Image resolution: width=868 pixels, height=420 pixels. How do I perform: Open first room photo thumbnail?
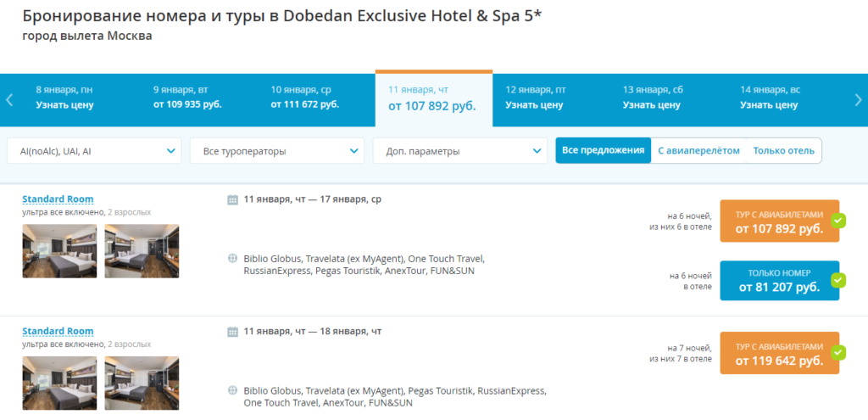coord(59,250)
